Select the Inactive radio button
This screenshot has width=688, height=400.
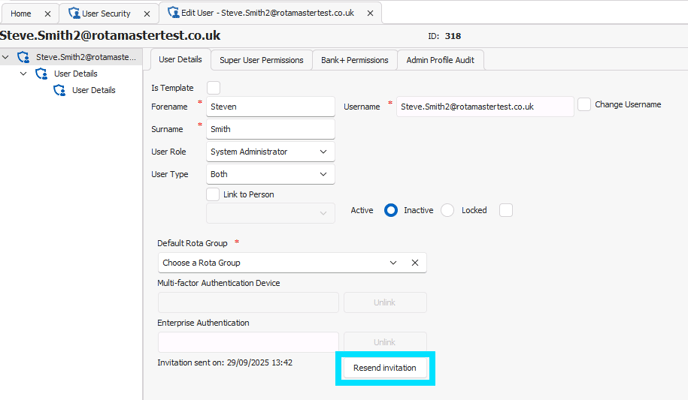coord(447,210)
